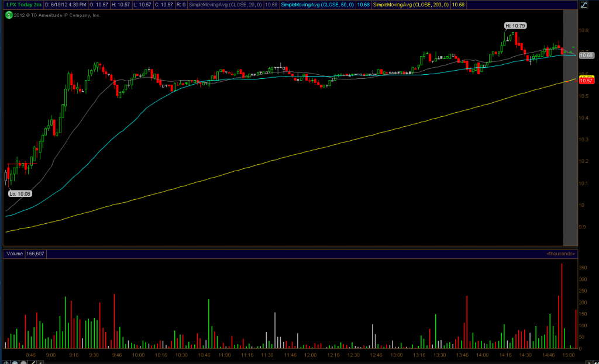The height and width of the screenshot is (364, 599).
Task: Click the 9:30 time axis label
Action: pos(94,355)
